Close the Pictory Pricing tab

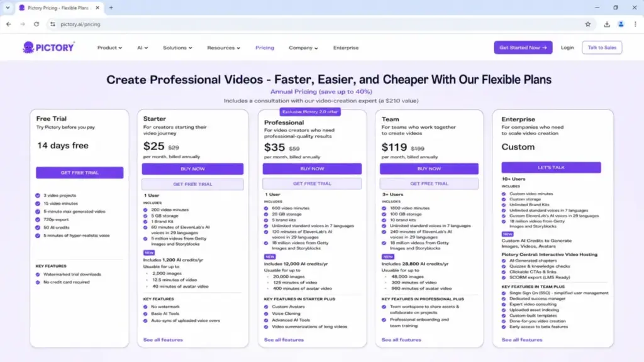pyautogui.click(x=97, y=8)
